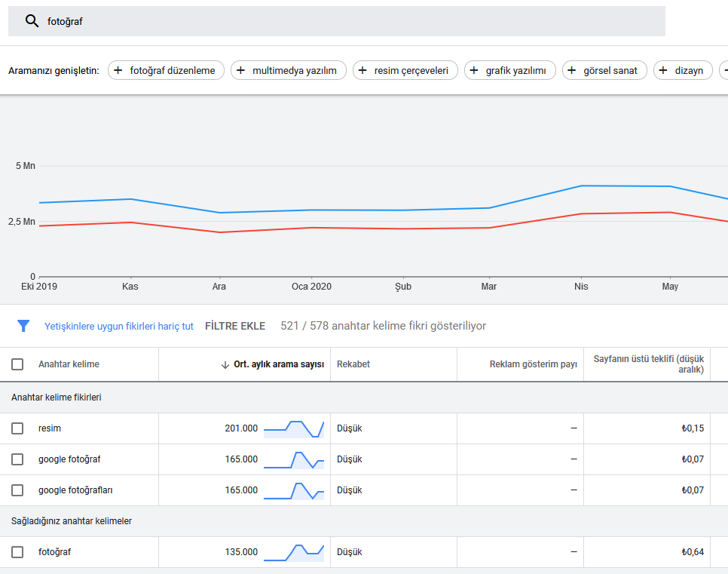Click the 'google fotoğraf' trend sparkline
Viewport: 728px width, 574px height.
(x=294, y=459)
